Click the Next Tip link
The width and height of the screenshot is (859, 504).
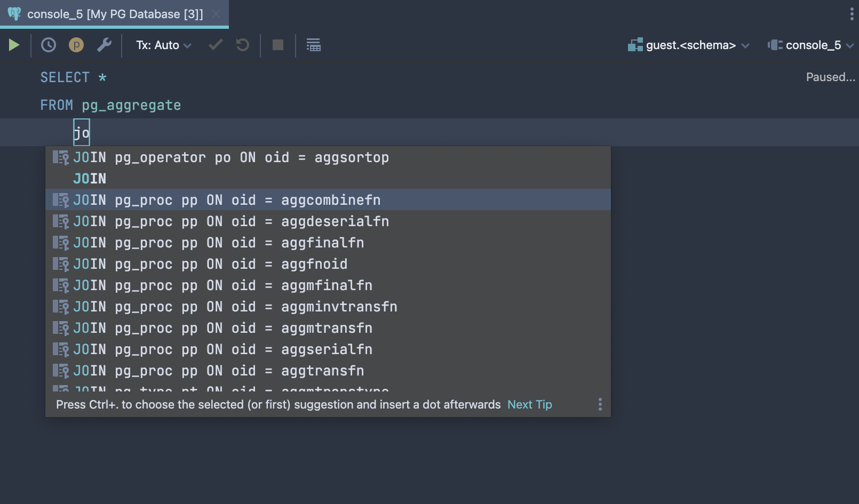[529, 405]
